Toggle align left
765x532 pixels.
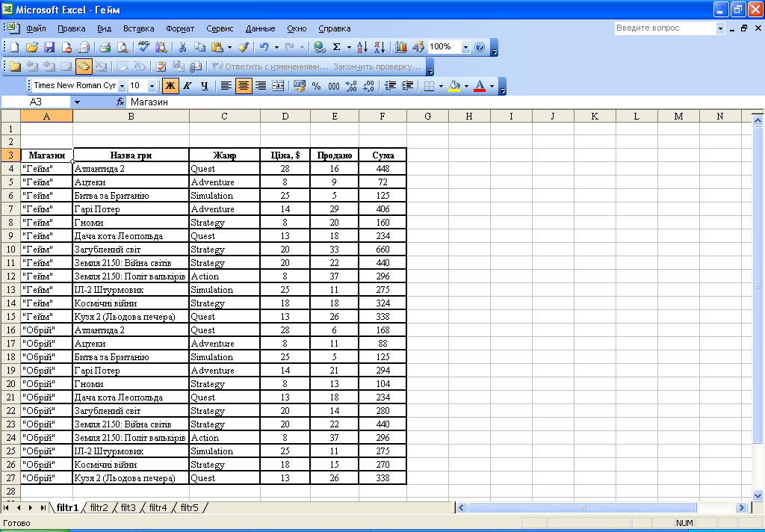pos(226,86)
